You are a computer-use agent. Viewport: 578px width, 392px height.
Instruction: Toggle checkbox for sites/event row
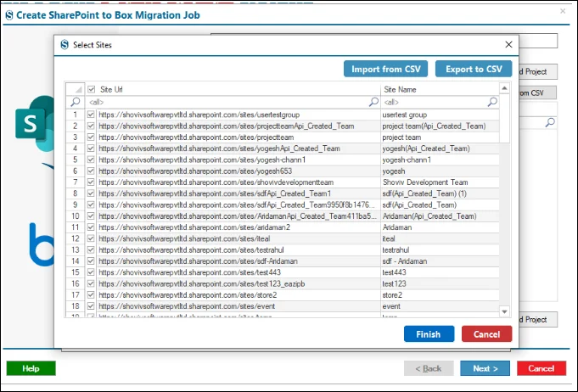[x=91, y=306]
